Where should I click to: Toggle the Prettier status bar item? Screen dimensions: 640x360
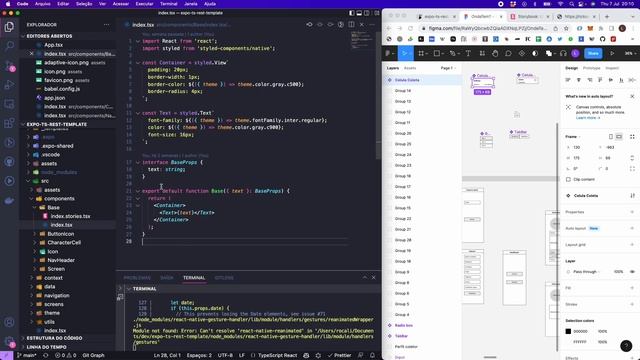point(339,356)
